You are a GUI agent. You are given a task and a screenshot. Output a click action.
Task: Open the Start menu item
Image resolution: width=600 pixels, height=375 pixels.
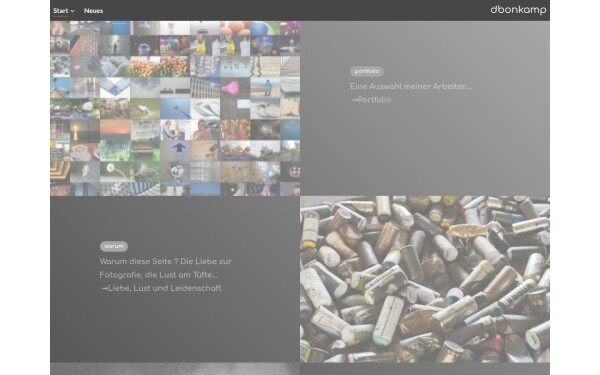60,11
